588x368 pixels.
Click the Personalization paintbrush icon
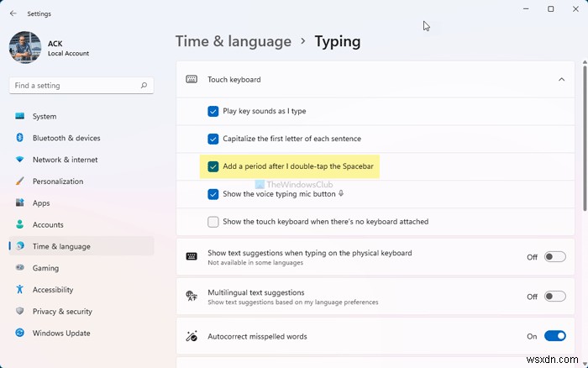coord(20,181)
